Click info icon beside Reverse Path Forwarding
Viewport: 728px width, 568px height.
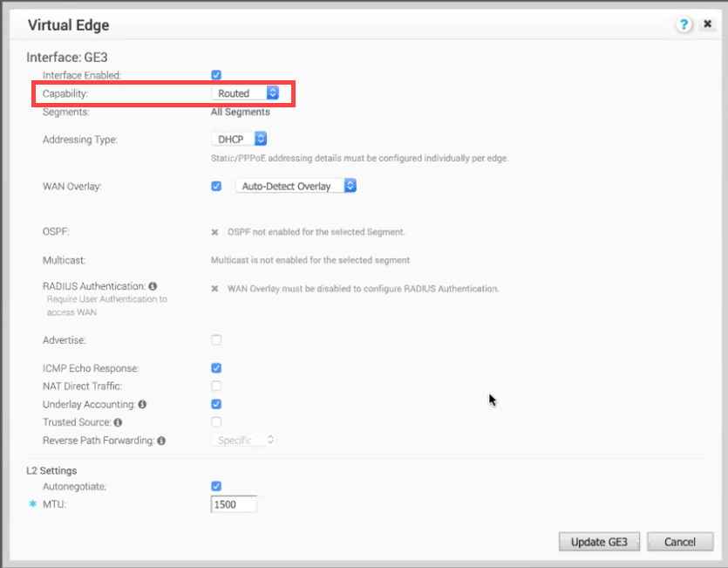pos(161,441)
